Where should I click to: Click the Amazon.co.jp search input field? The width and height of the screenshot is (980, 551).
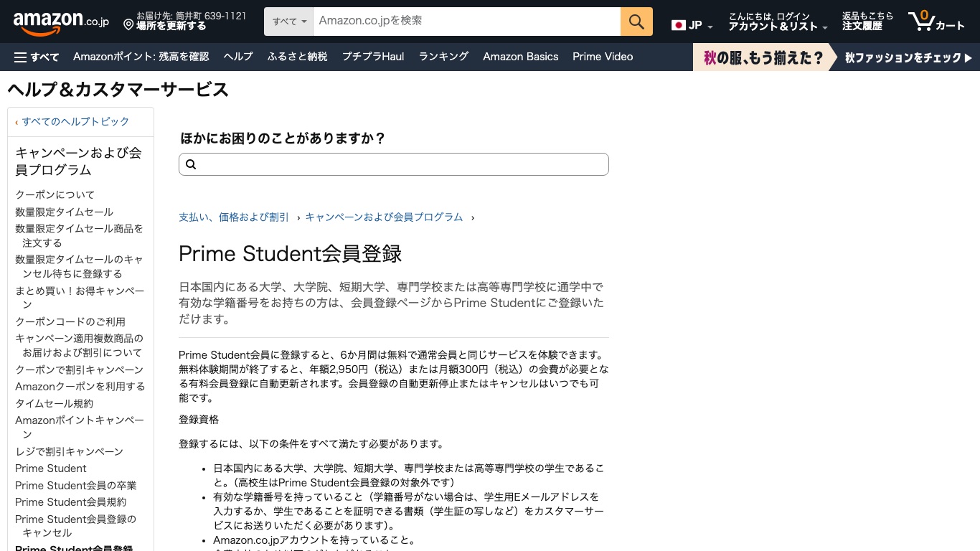(x=466, y=22)
